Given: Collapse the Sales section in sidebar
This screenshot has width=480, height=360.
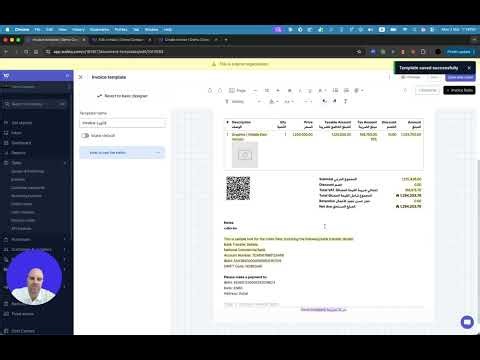Looking at the screenshot, I should 65,163.
